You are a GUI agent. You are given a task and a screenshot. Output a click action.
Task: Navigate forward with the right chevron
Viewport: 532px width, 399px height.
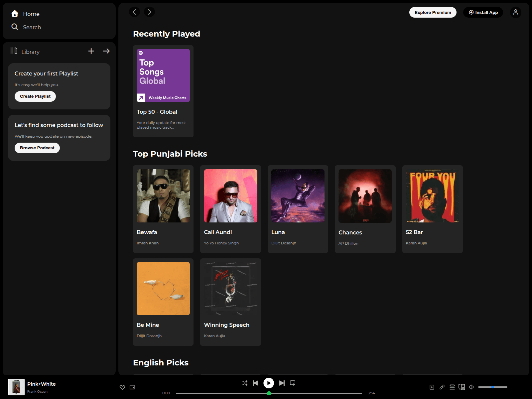(150, 12)
